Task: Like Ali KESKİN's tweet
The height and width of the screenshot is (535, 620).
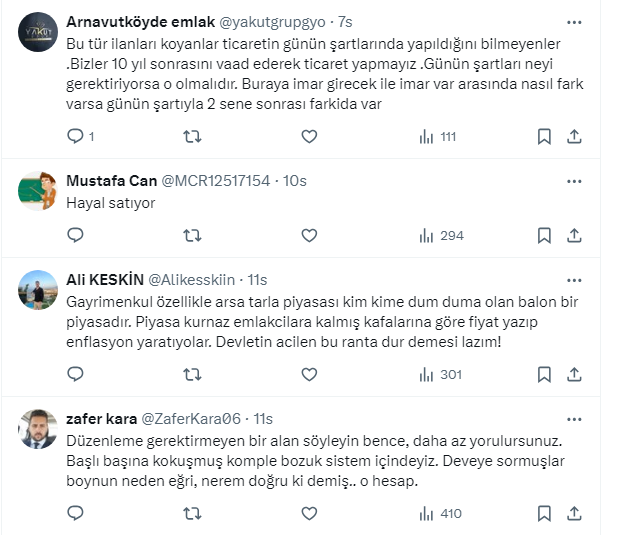Action: tap(309, 374)
